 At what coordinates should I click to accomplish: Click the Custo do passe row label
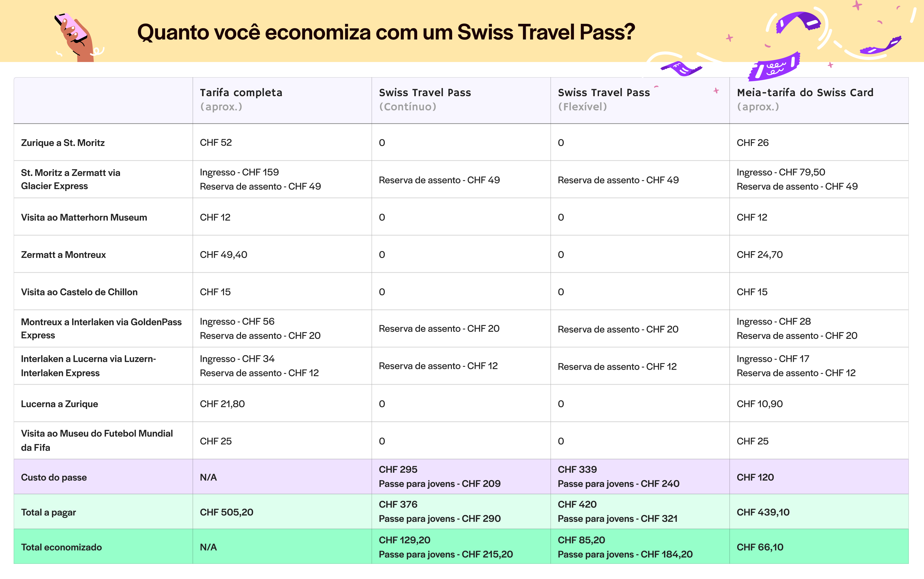(x=54, y=477)
